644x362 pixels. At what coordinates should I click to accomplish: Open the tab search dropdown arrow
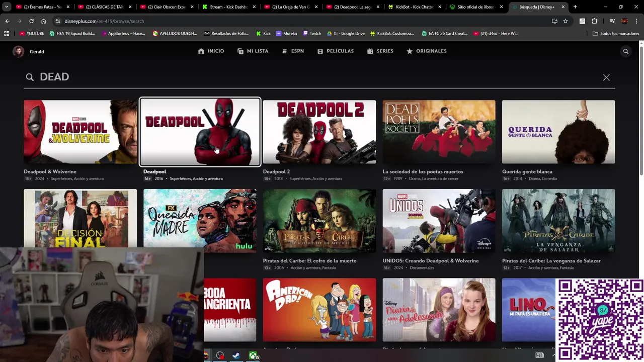pos(7,7)
